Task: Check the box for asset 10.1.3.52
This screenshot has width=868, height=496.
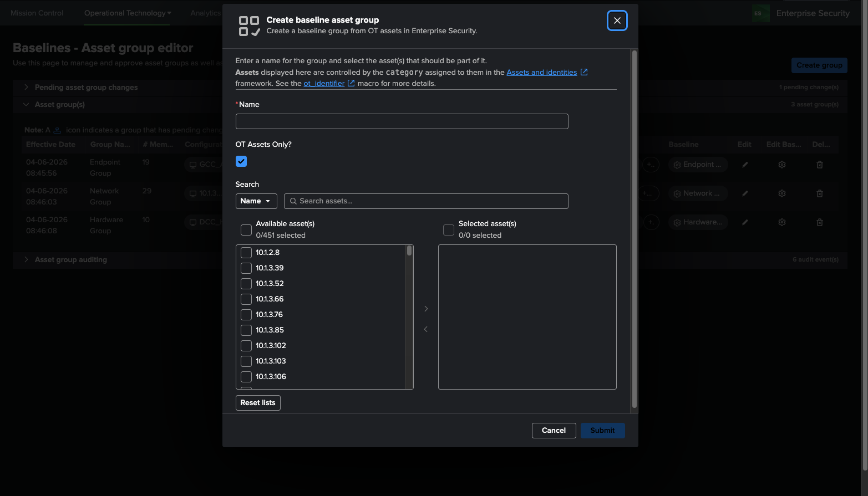Action: (x=246, y=284)
